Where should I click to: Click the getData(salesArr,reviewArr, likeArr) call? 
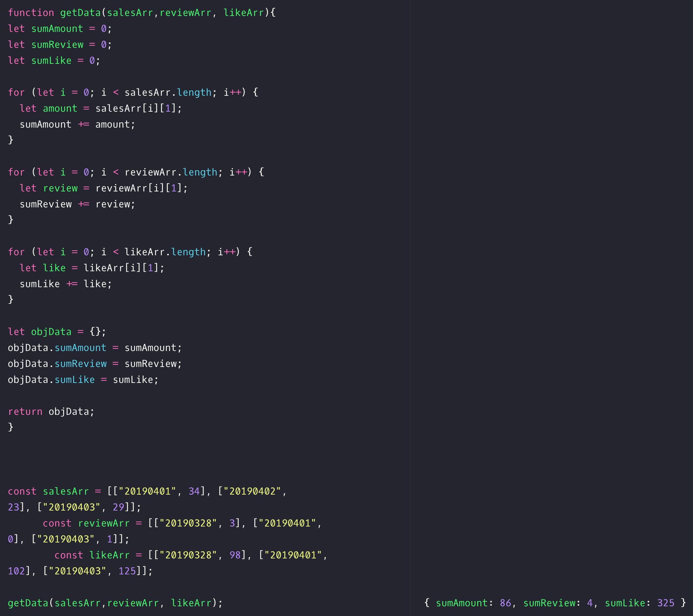pos(115,603)
